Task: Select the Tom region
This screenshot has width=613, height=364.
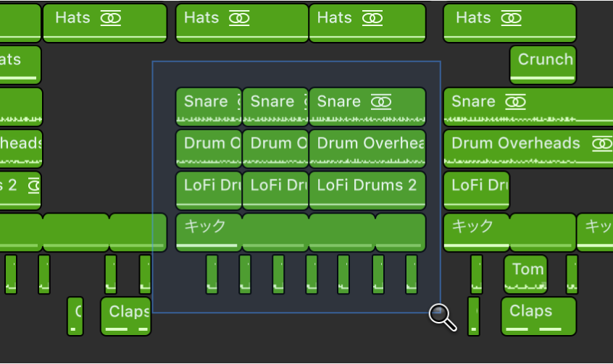Action: (x=526, y=272)
